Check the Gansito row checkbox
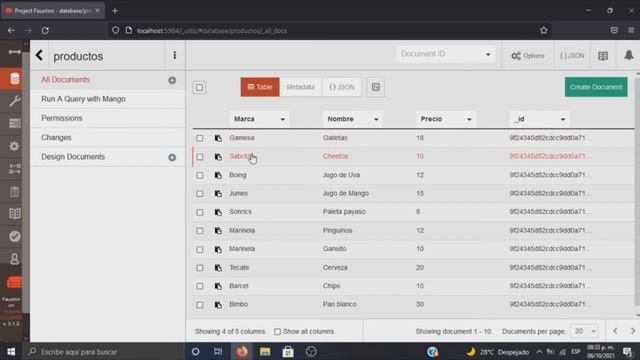This screenshot has height=360, width=640. tap(200, 249)
